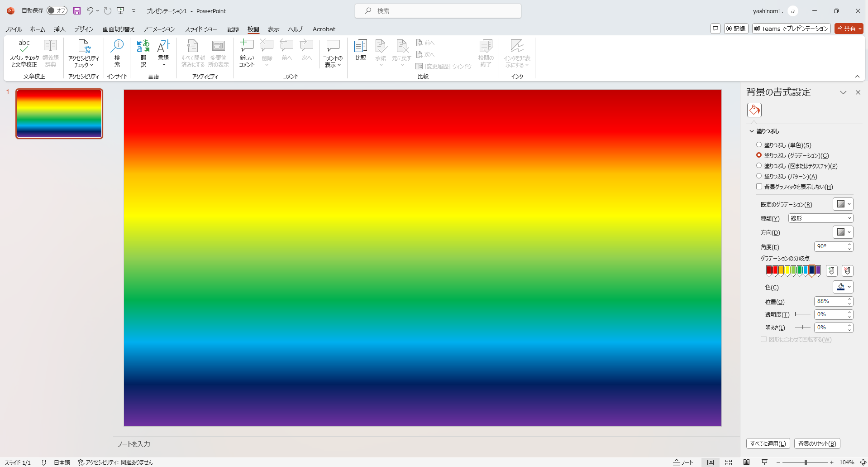Undo the last action
The image size is (868, 467).
[x=90, y=11]
